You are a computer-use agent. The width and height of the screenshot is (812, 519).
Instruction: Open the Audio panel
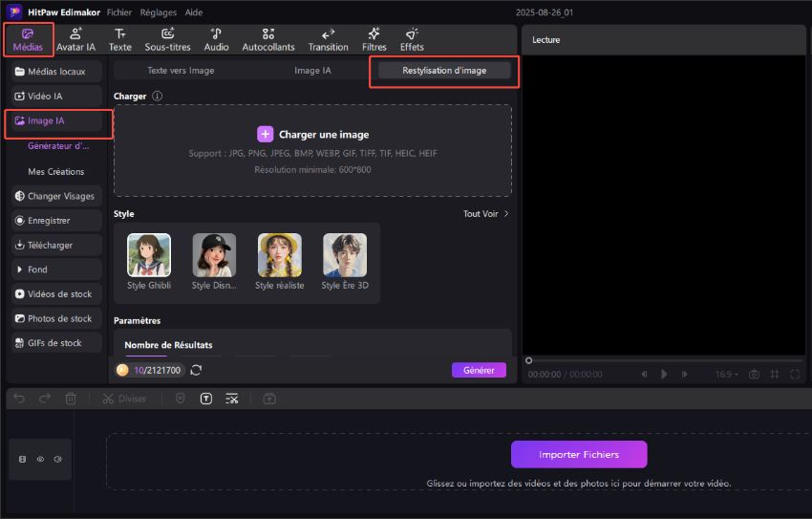[216, 40]
